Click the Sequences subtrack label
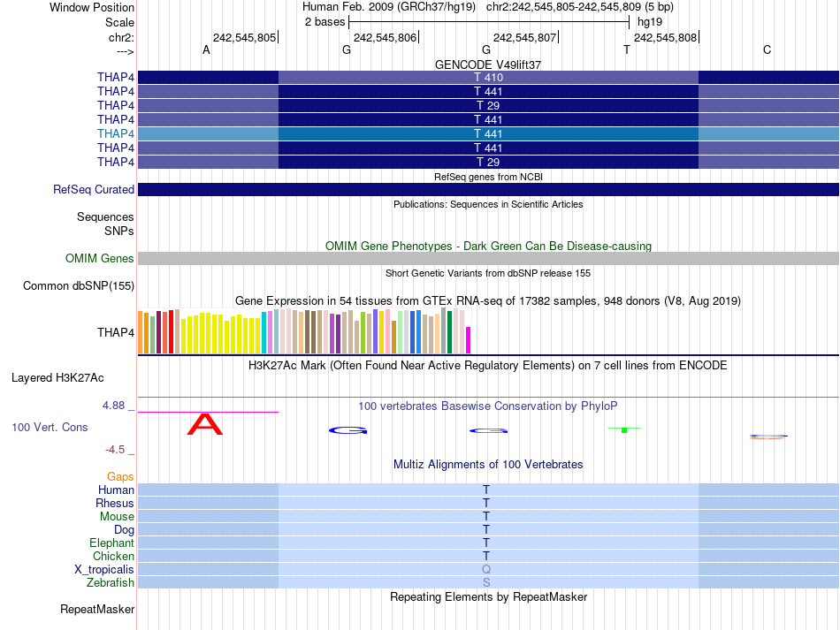 pyautogui.click(x=105, y=216)
